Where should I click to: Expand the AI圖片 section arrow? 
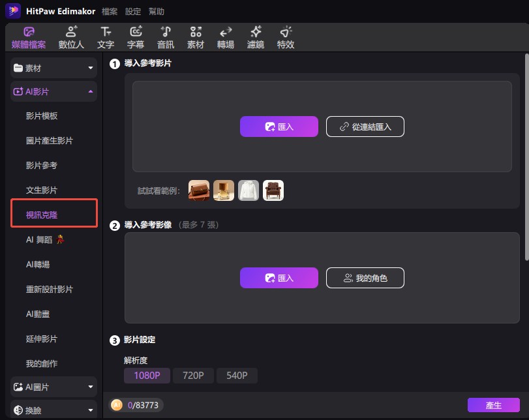click(91, 387)
